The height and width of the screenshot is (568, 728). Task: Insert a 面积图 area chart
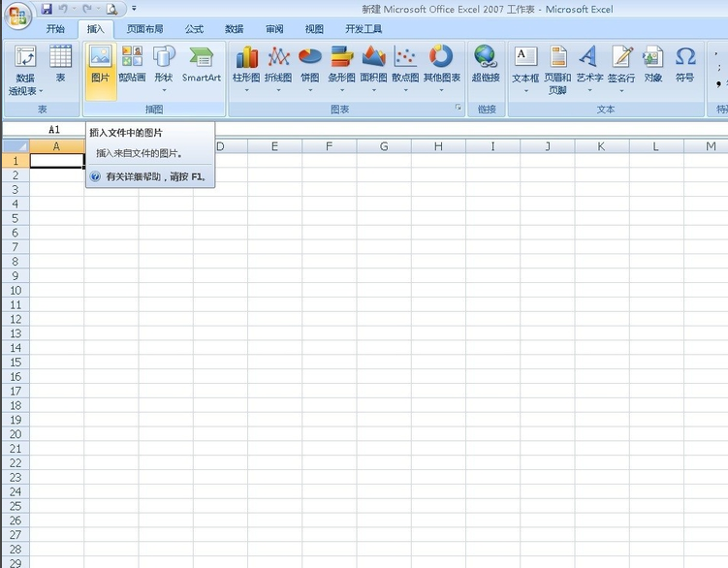[373, 69]
